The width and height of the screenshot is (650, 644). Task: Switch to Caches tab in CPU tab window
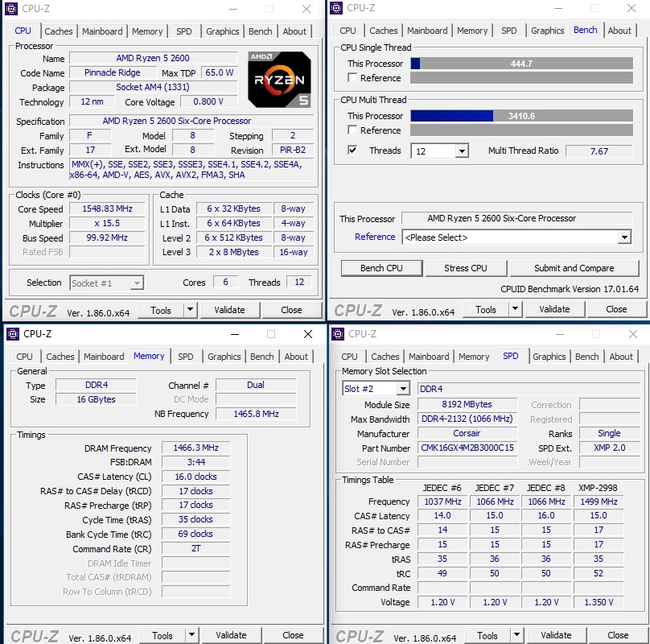tap(59, 31)
